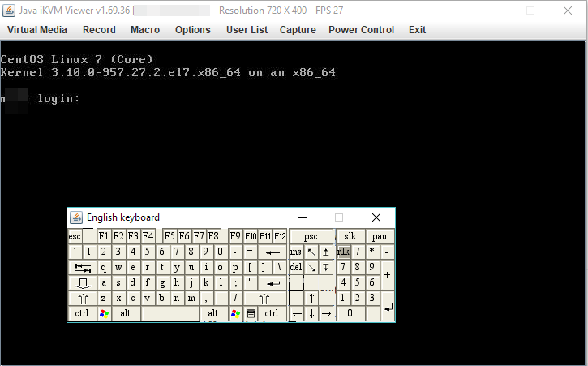
Task: Open the Options menu
Action: [192, 30]
